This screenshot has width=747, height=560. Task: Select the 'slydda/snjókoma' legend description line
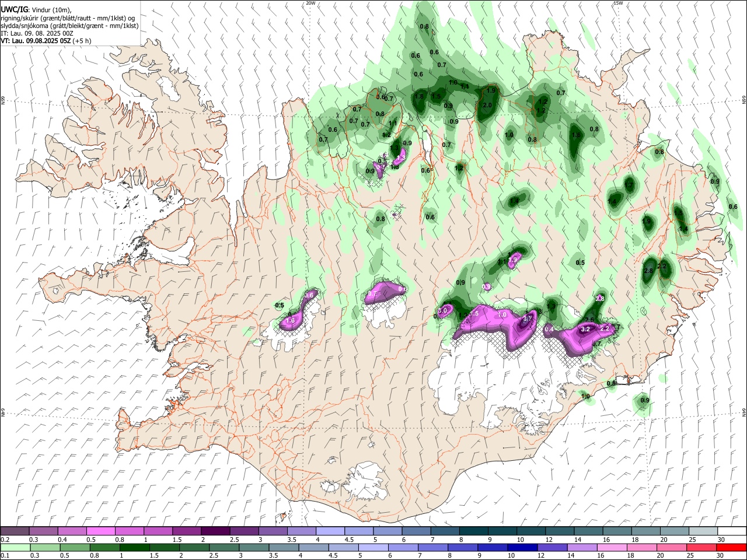point(69,26)
